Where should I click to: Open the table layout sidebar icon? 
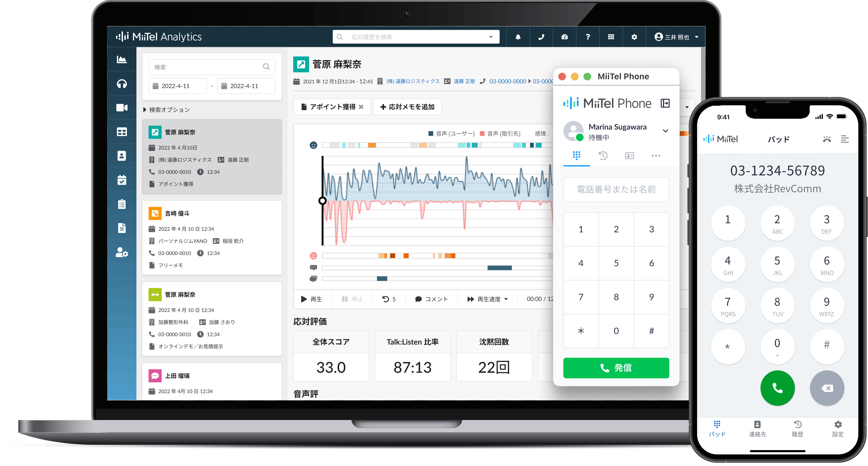coord(122,132)
